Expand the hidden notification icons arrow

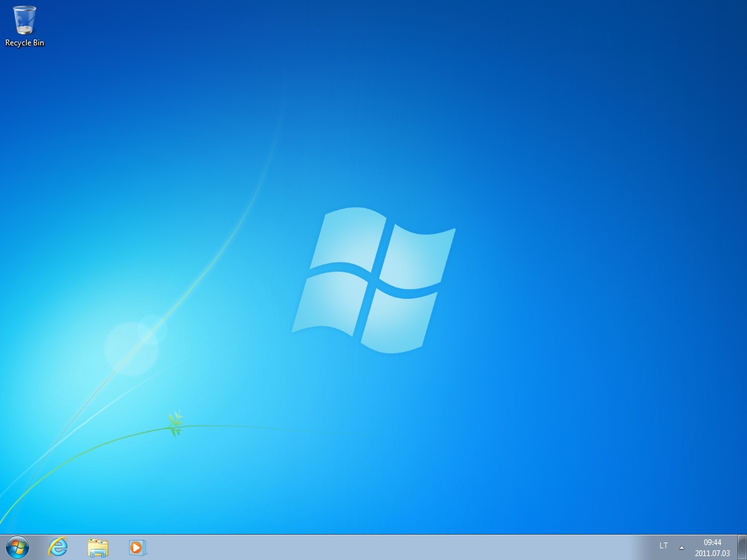[x=682, y=547]
